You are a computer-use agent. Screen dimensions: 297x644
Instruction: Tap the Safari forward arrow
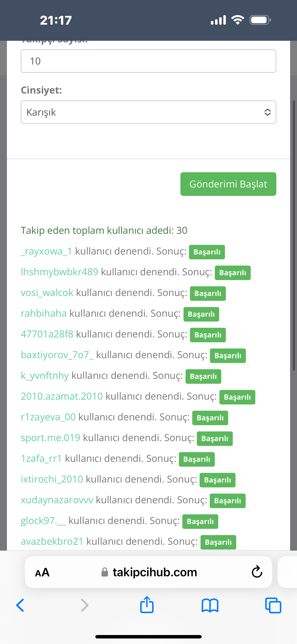tap(85, 605)
